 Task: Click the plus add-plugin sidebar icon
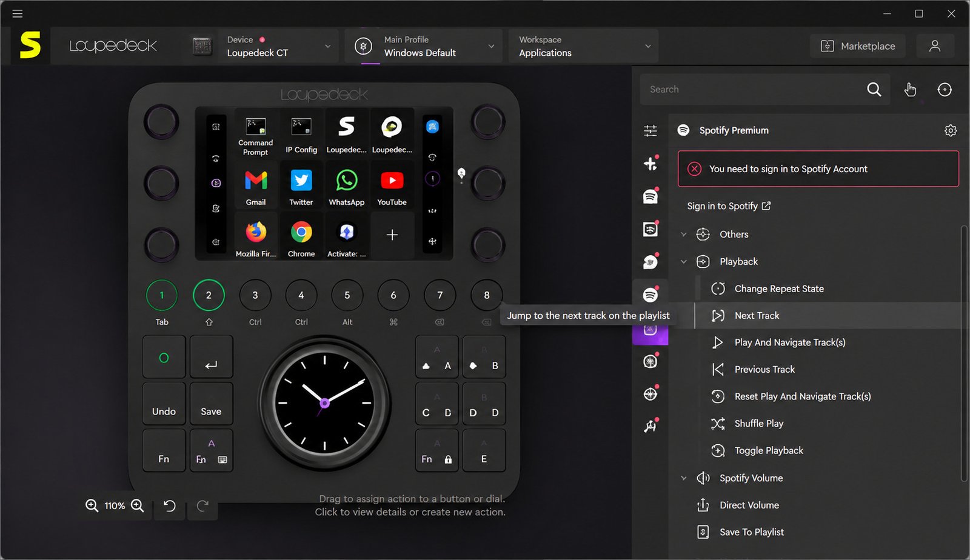coord(651,163)
